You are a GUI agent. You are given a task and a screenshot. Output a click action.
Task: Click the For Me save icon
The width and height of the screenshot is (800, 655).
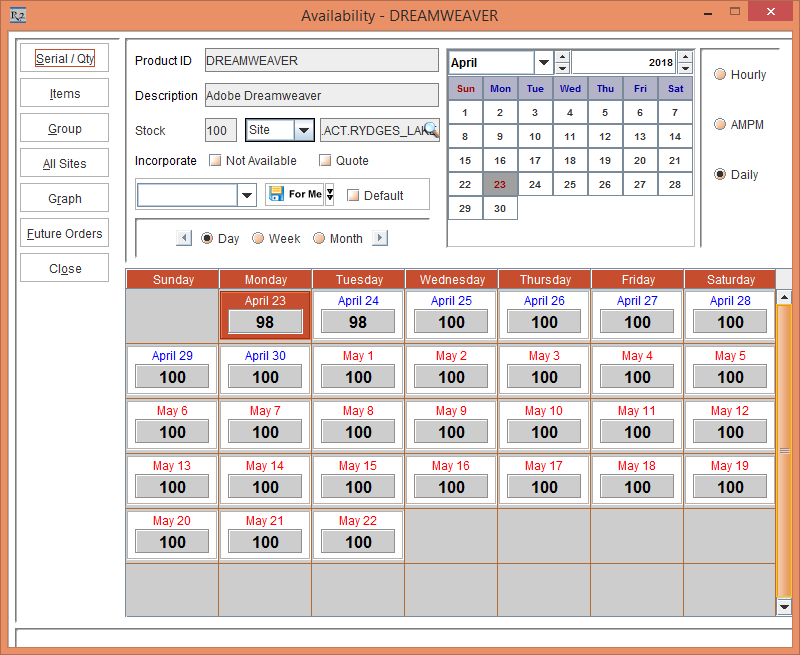coord(277,194)
